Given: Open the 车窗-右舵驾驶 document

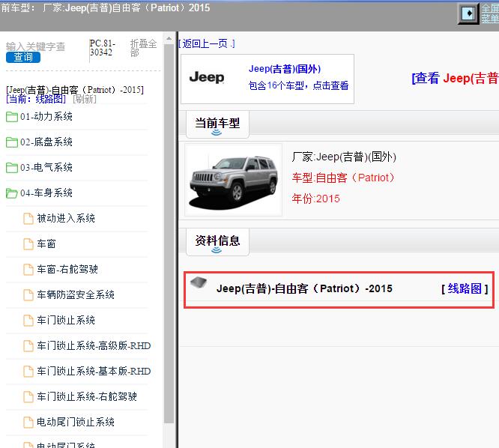Looking at the screenshot, I should [67, 270].
